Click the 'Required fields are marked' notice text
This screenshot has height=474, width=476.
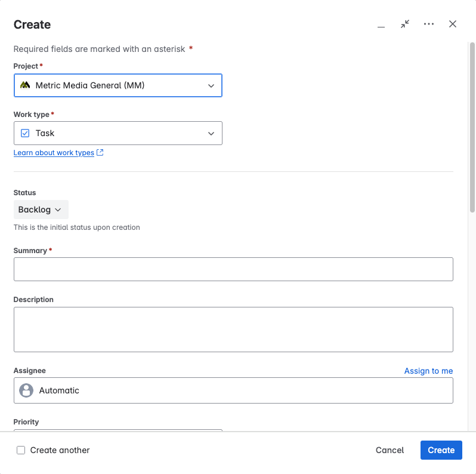click(x=99, y=49)
